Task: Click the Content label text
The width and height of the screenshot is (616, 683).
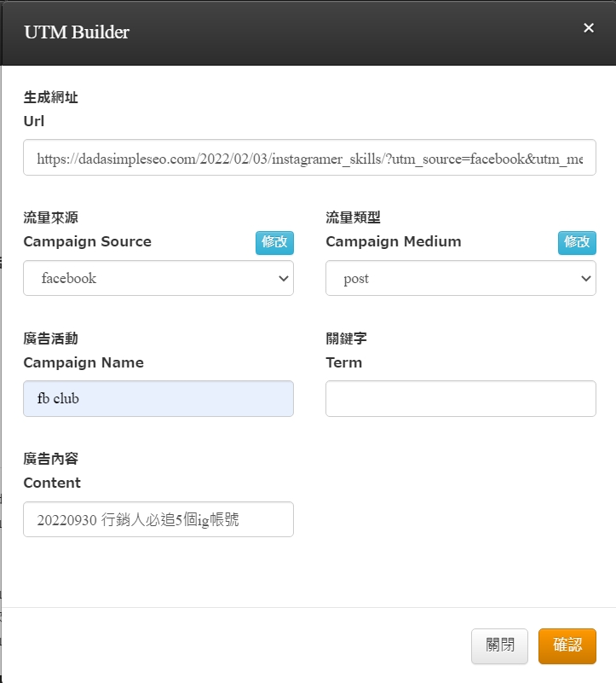Action: pyautogui.click(x=52, y=483)
